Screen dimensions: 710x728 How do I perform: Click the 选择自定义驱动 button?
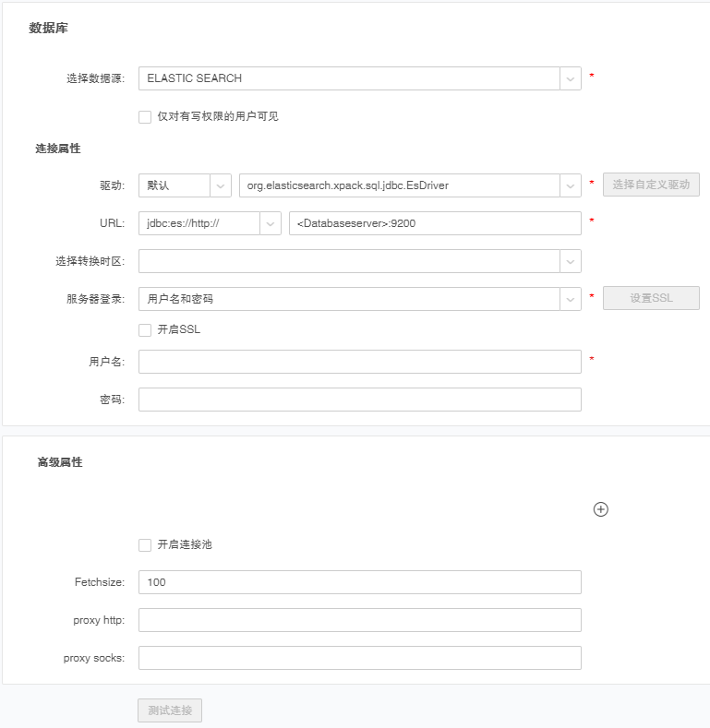651,185
